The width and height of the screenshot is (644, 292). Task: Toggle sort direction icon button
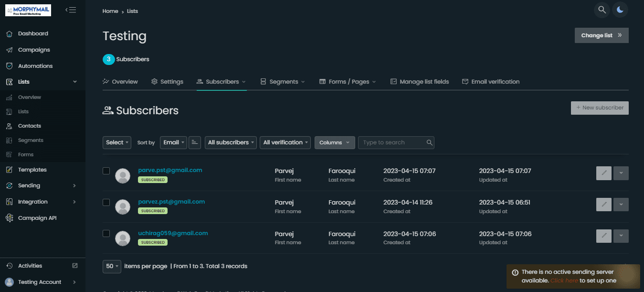tap(195, 142)
